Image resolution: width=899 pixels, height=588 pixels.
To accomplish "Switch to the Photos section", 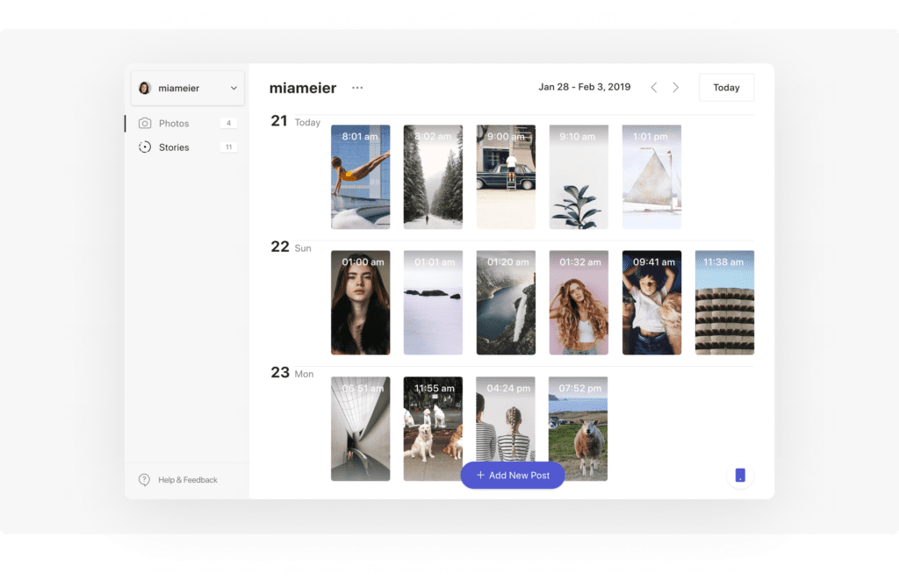I will click(172, 123).
